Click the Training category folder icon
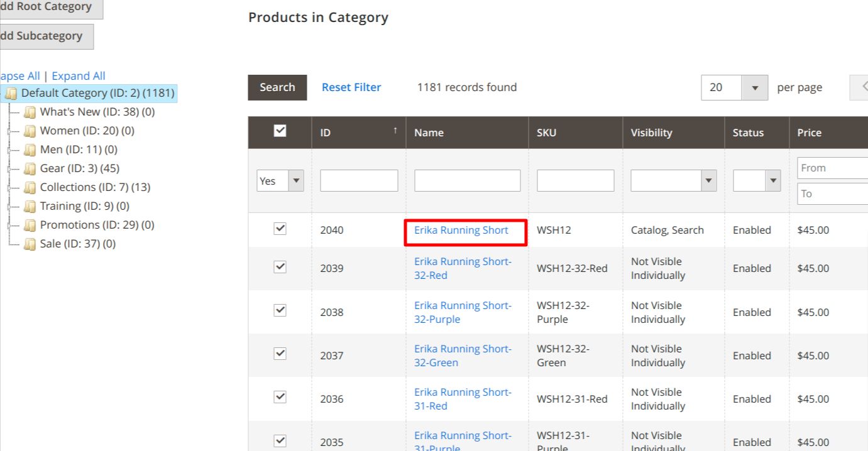Image resolution: width=868 pixels, height=451 pixels. (x=30, y=205)
